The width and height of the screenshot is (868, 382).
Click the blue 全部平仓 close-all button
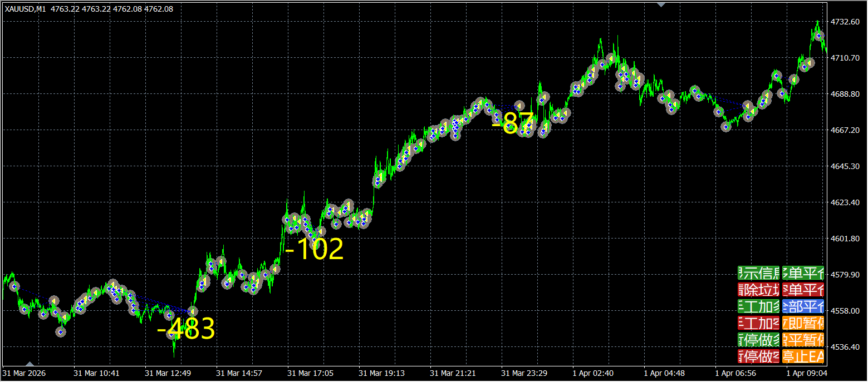point(803,306)
